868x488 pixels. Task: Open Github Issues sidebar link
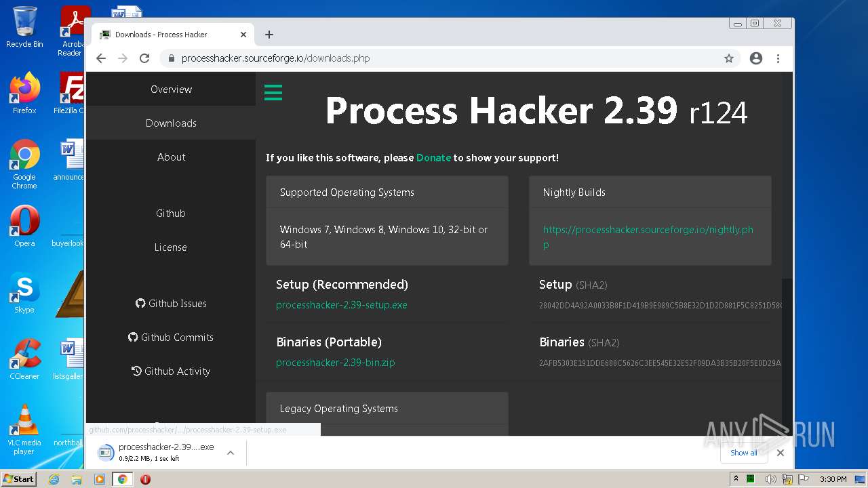click(171, 304)
